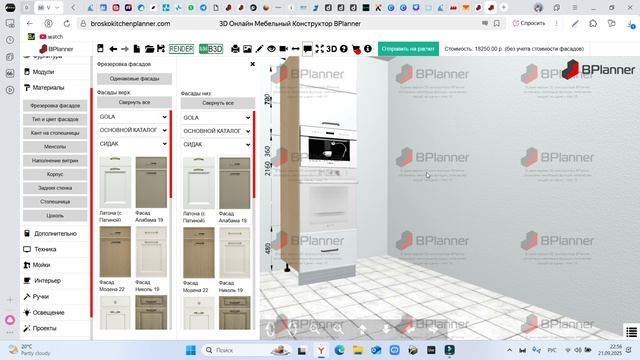This screenshot has height=360, width=640.
Task: Open Проекты in left sidebar
Action: (x=44, y=328)
